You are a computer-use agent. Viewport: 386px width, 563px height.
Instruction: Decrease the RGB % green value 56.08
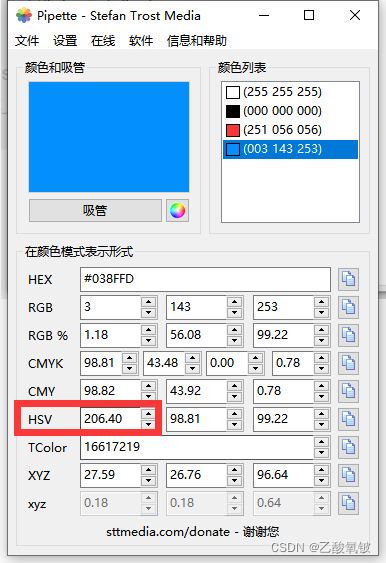point(234,341)
